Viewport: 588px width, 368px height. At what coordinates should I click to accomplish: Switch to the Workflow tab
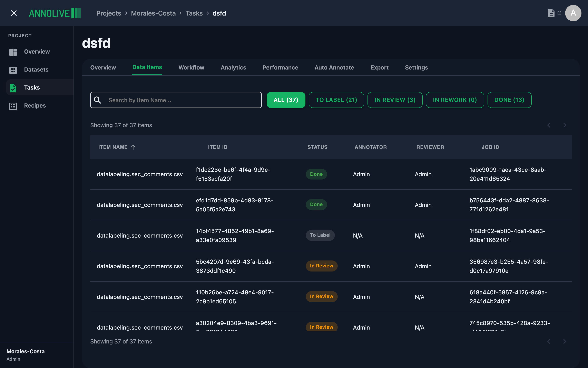coord(192,67)
